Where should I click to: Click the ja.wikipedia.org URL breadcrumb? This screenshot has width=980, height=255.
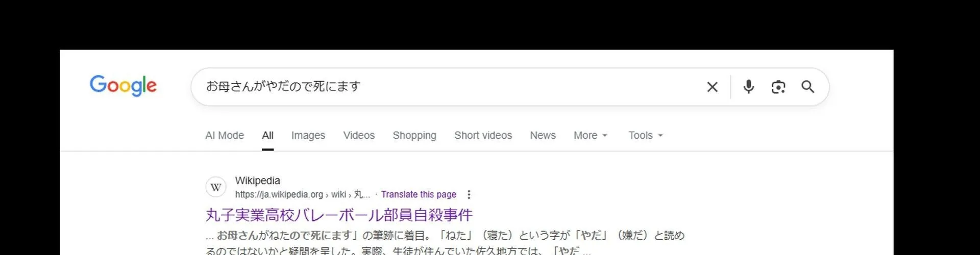(x=302, y=194)
